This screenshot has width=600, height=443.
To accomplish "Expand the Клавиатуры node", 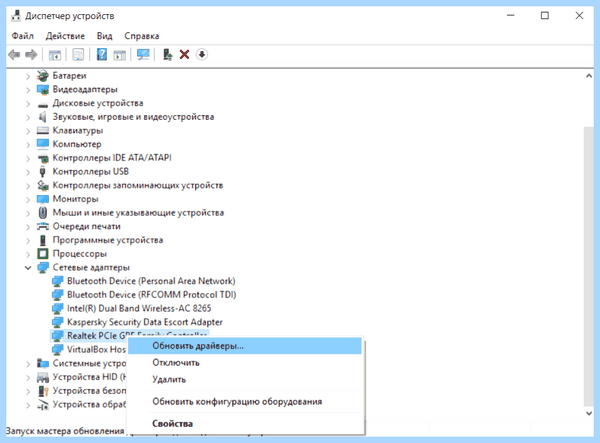I will (x=28, y=131).
